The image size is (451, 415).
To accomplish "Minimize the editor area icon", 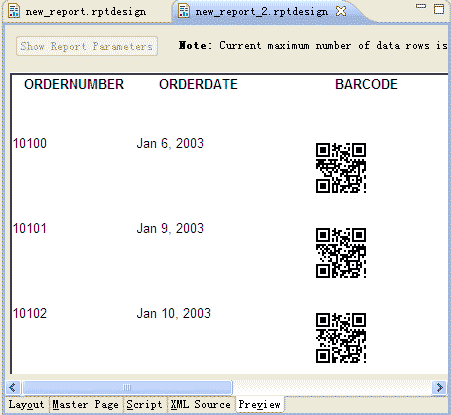I will coord(421,6).
